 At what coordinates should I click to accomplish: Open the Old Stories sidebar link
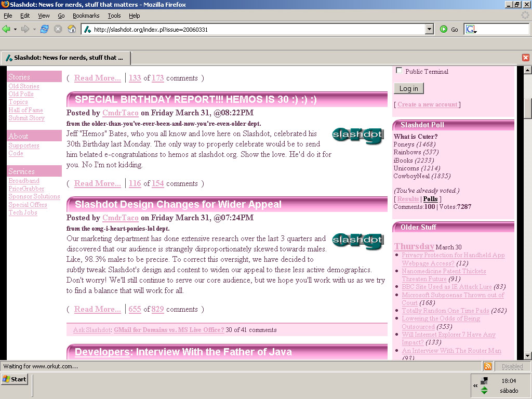pyautogui.click(x=24, y=86)
